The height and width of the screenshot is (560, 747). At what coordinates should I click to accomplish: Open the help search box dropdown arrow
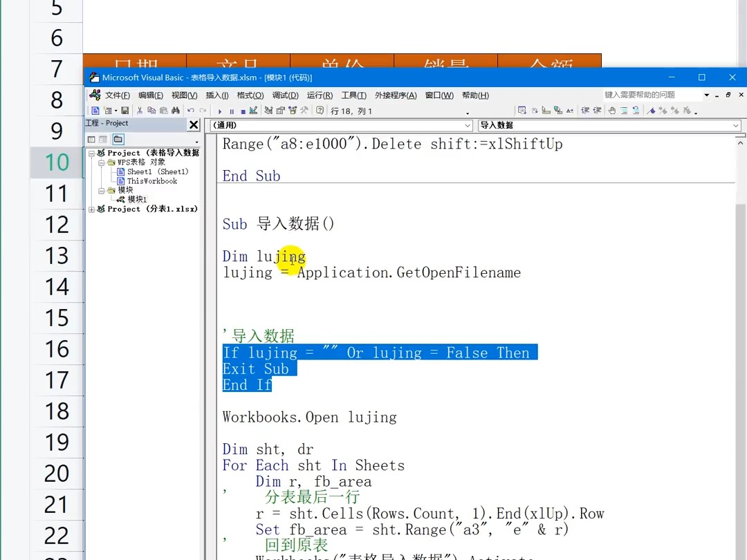point(706,95)
